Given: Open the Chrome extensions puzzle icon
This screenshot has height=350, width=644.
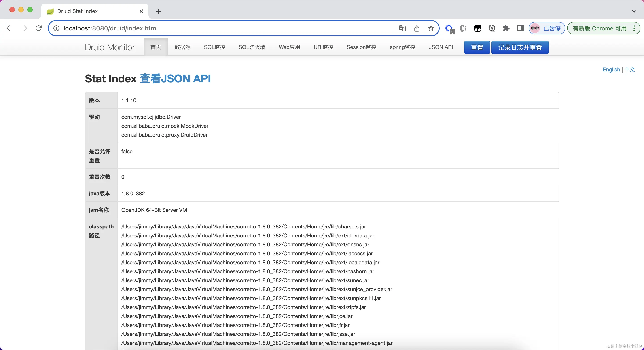Looking at the screenshot, I should coord(506,28).
